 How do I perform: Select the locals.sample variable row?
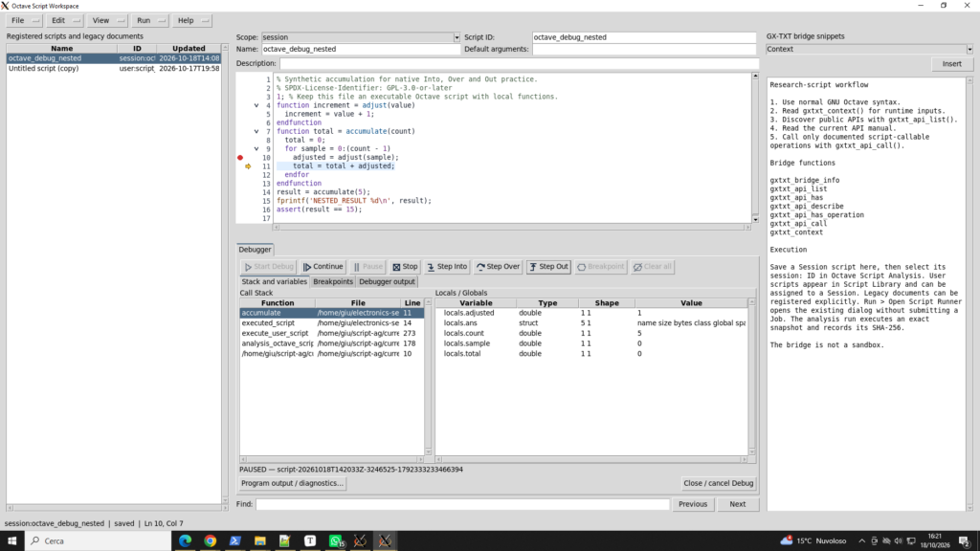pyautogui.click(x=591, y=343)
